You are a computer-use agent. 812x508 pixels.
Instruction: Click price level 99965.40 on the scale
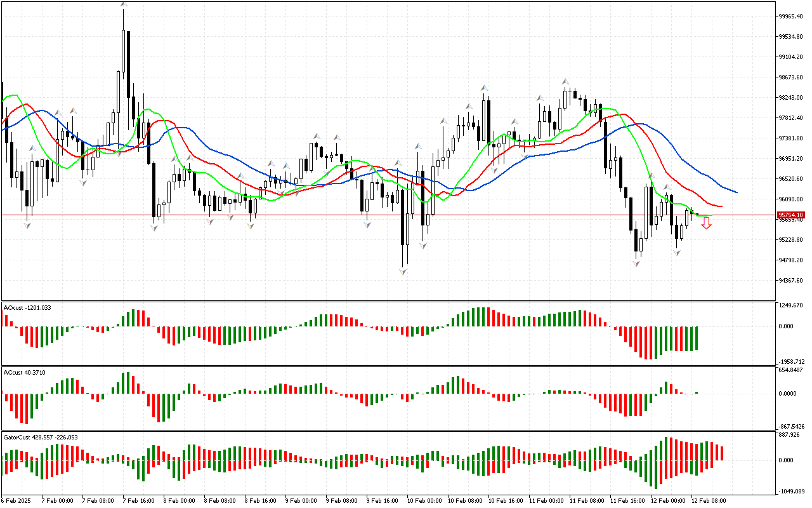(792, 17)
